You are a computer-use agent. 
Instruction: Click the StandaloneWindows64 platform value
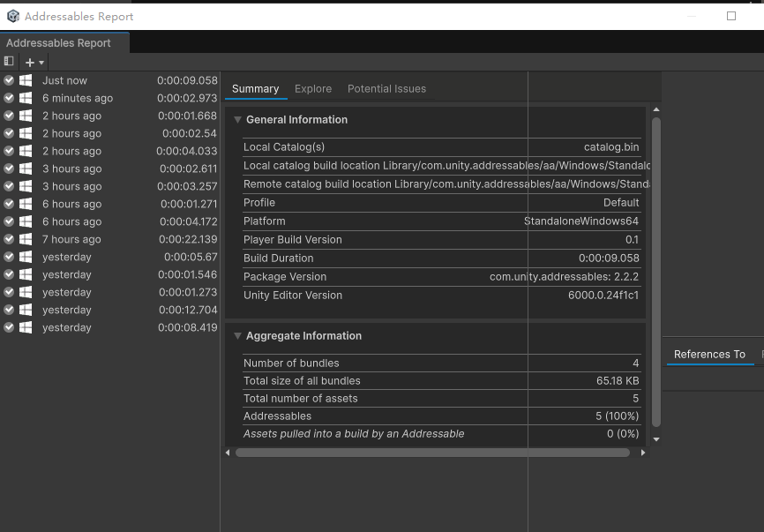pos(581,221)
